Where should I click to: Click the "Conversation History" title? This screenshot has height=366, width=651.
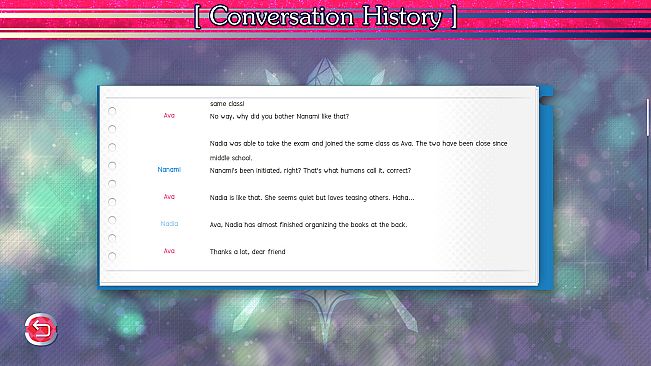[326, 17]
